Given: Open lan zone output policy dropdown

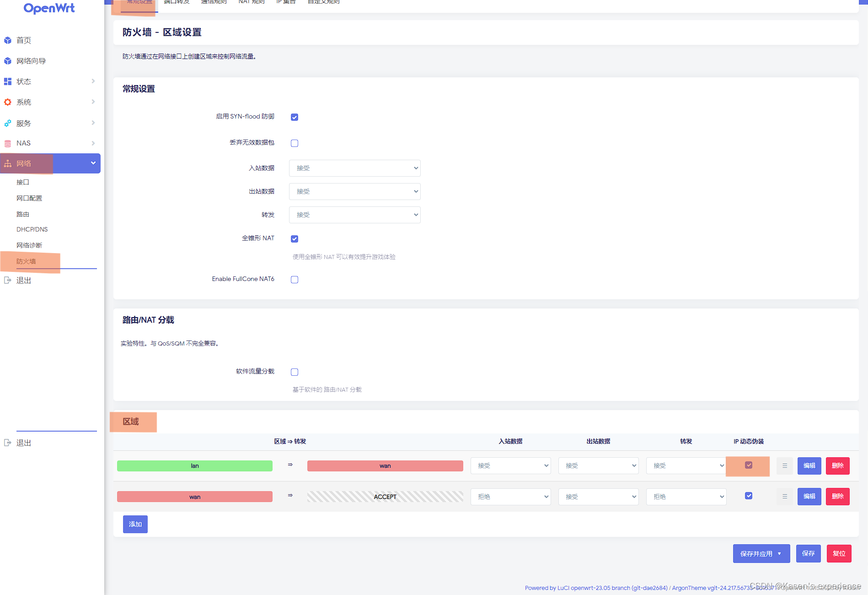Looking at the screenshot, I should 599,466.
